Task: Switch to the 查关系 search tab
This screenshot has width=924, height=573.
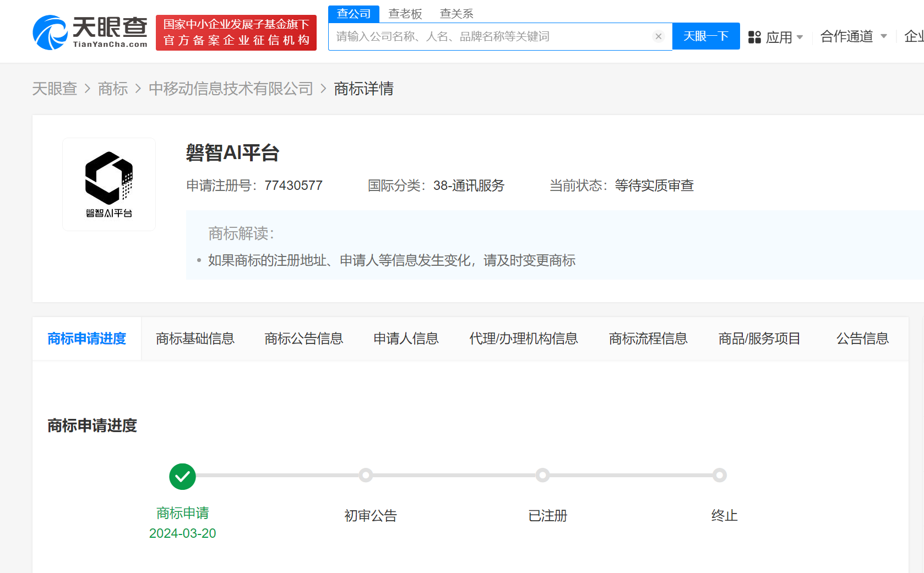Action: pos(456,14)
